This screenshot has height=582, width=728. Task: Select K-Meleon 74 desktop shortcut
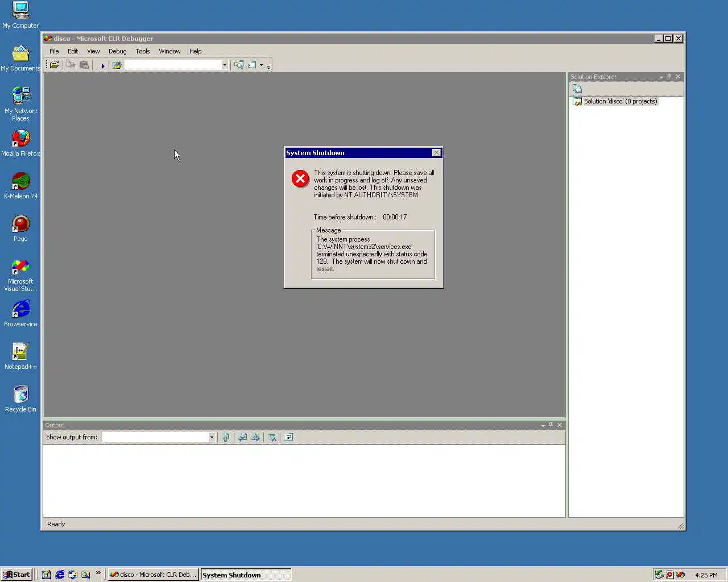[x=20, y=186]
